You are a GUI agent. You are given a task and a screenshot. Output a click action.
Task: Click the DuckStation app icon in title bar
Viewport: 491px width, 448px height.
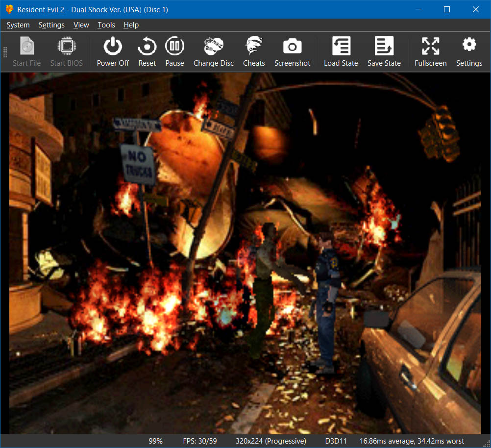point(9,9)
